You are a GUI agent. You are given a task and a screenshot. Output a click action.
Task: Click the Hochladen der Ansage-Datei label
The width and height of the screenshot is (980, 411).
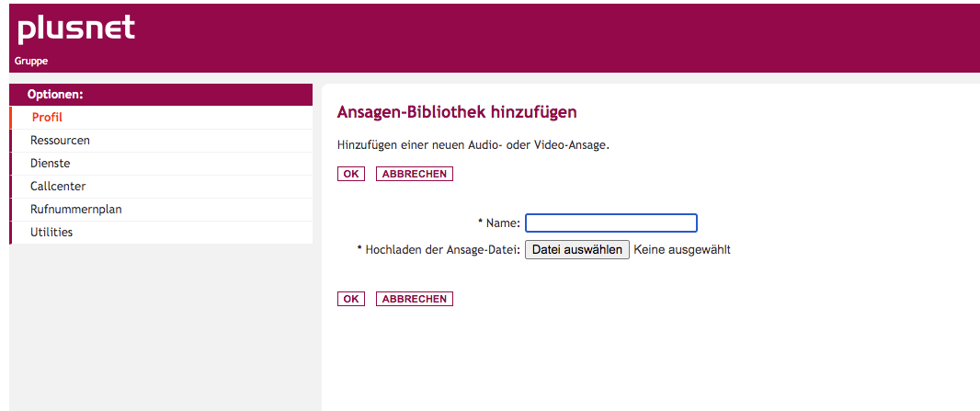(x=439, y=250)
